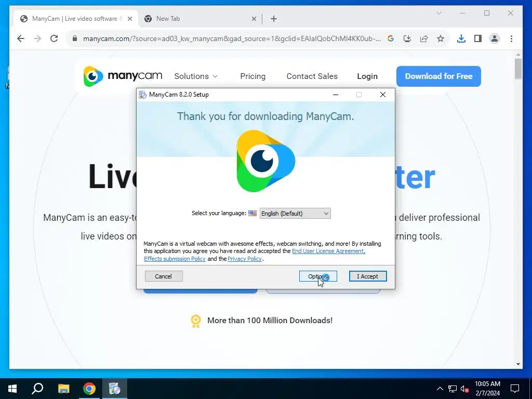Click the US flag icon in setup

(252, 213)
